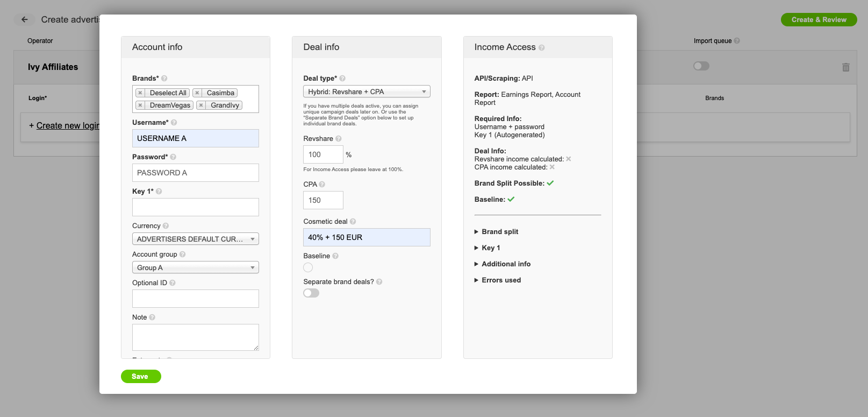Click the Optional ID input field
The height and width of the screenshot is (417, 868).
point(196,299)
